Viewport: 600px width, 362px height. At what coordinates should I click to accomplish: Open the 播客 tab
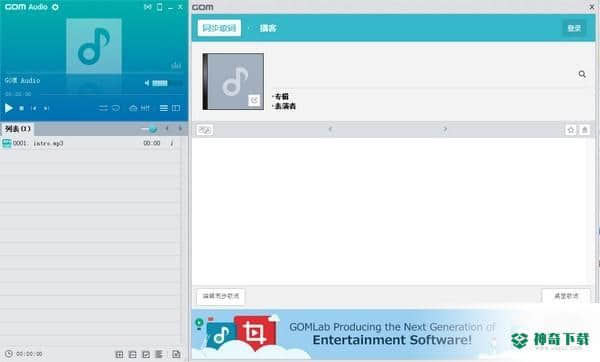(x=268, y=28)
